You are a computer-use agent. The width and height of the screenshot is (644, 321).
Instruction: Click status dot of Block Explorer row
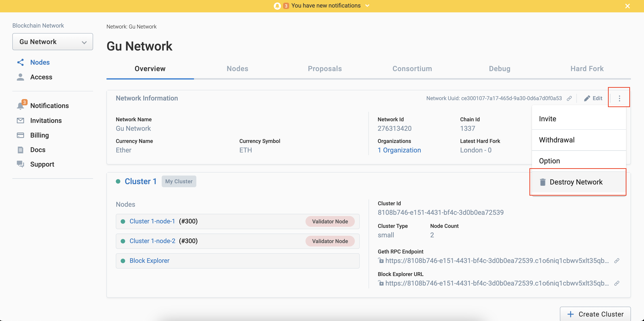point(123,261)
